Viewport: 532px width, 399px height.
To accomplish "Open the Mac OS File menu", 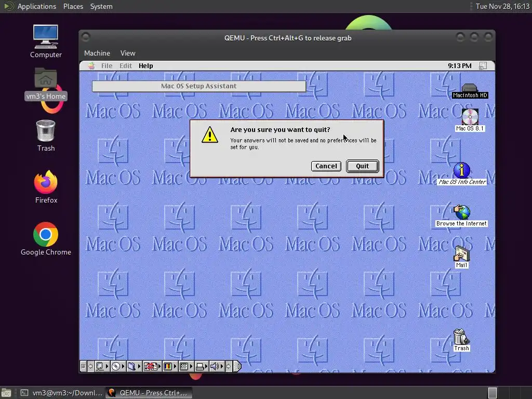I will pyautogui.click(x=107, y=66).
